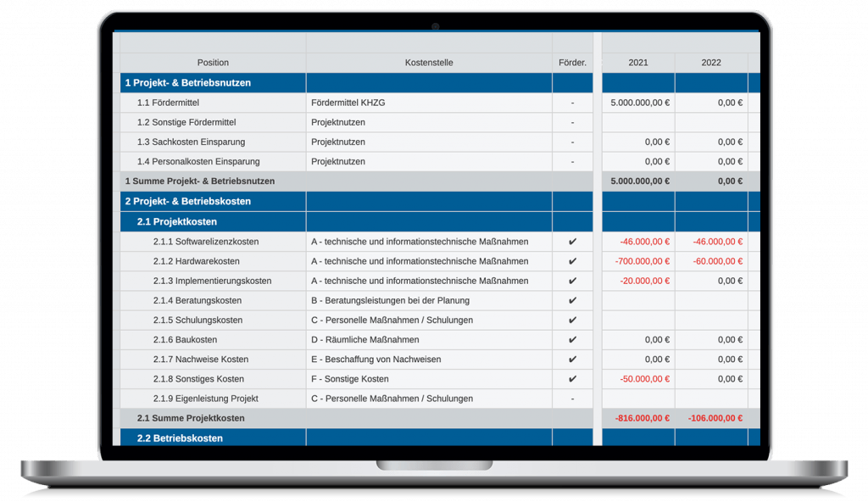Click the -50.000,00 € Sonstiges Kosten value
The image size is (868, 502).
coord(644,379)
